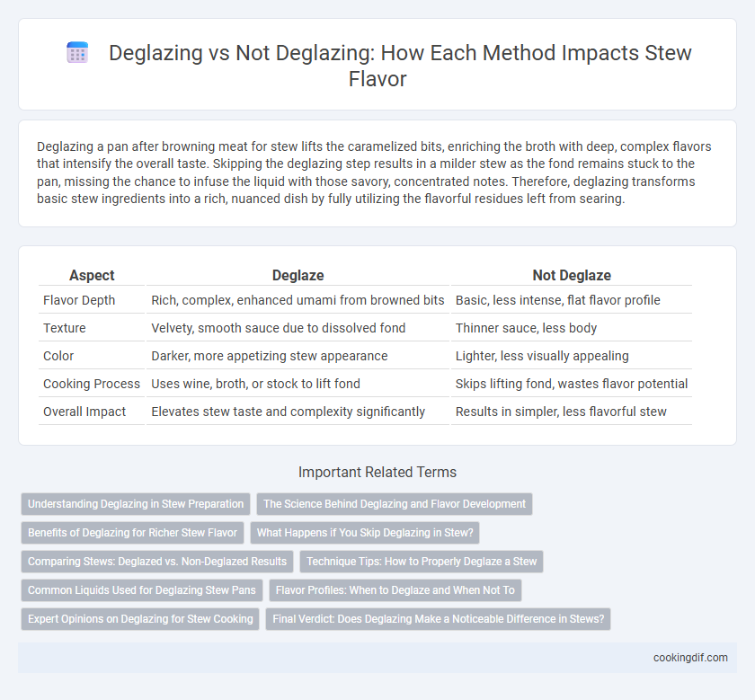Select the 'Flavor Depth' row label

click(x=79, y=300)
